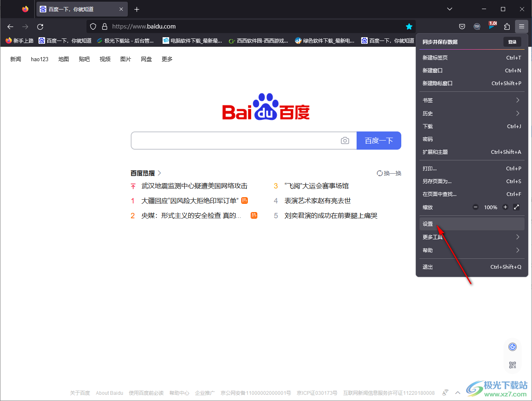Click hao123 link
Screen dimensions: 532x401
40,59
